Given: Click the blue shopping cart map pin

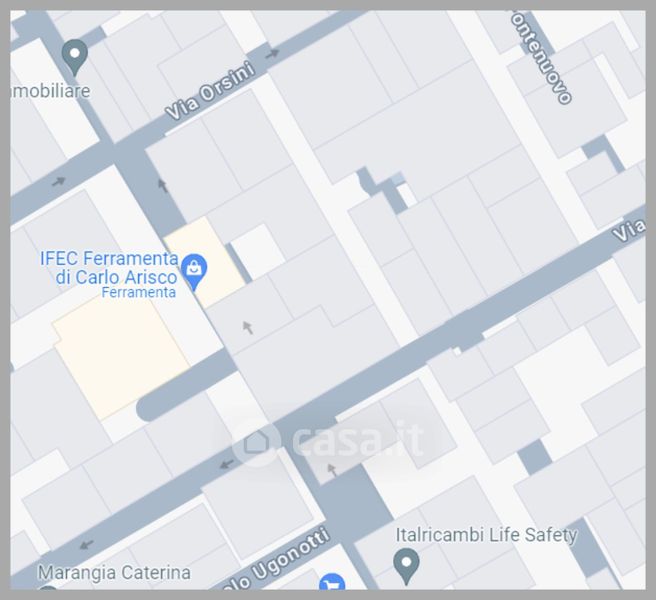Looking at the screenshot, I should tap(332, 582).
